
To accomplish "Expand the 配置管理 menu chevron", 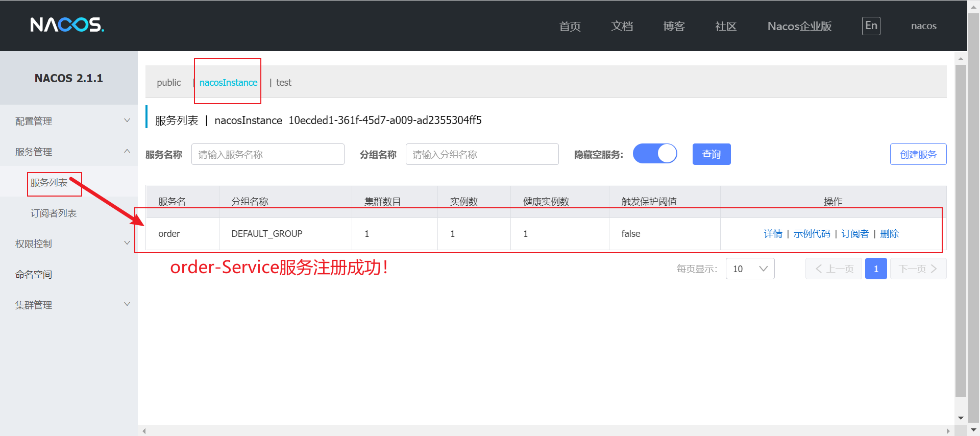I will pos(127,120).
